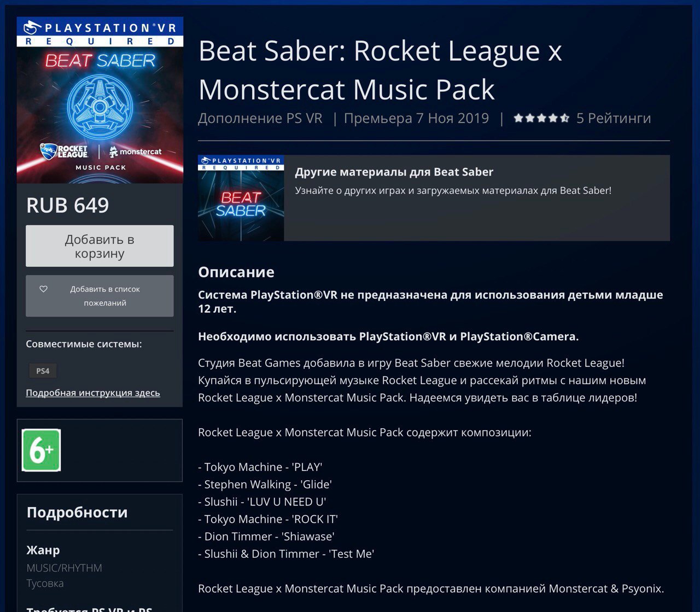This screenshot has height=612, width=700.
Task: Click the heart wishlist icon
Action: [x=44, y=289]
